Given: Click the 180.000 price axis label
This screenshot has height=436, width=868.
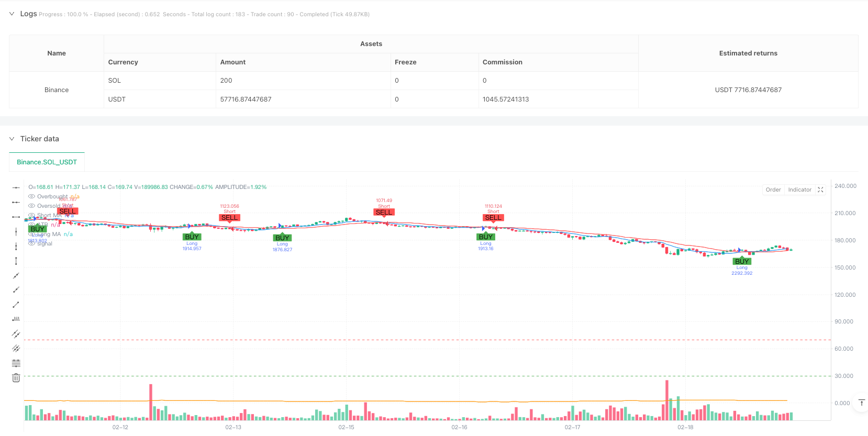Looking at the screenshot, I should pos(845,240).
